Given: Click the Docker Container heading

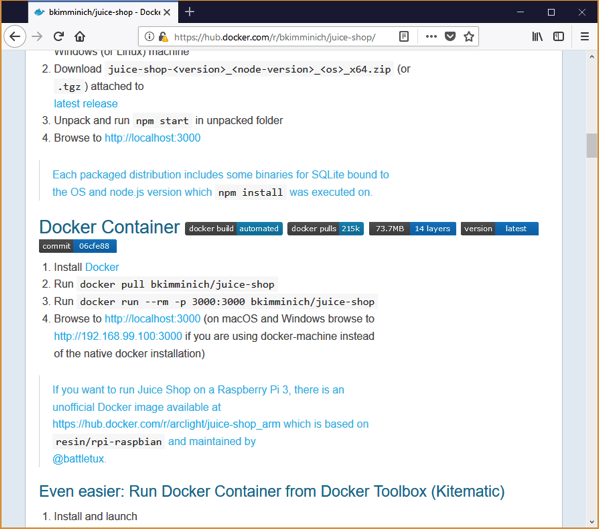Looking at the screenshot, I should click(x=109, y=227).
